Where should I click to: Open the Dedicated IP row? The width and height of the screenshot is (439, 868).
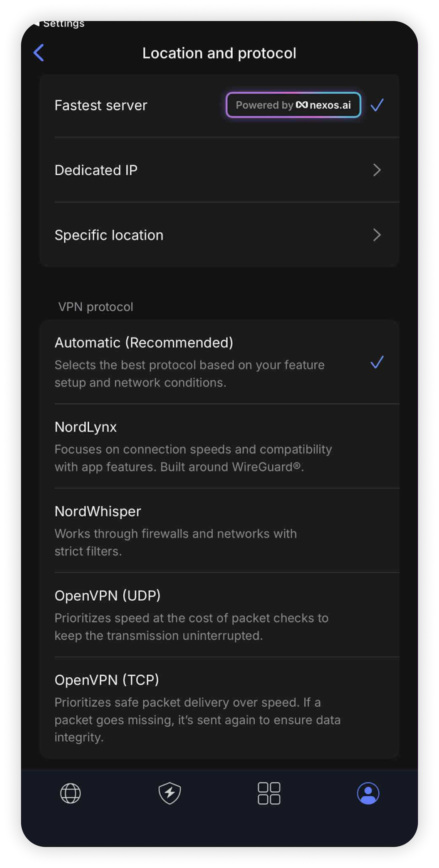pyautogui.click(x=96, y=170)
